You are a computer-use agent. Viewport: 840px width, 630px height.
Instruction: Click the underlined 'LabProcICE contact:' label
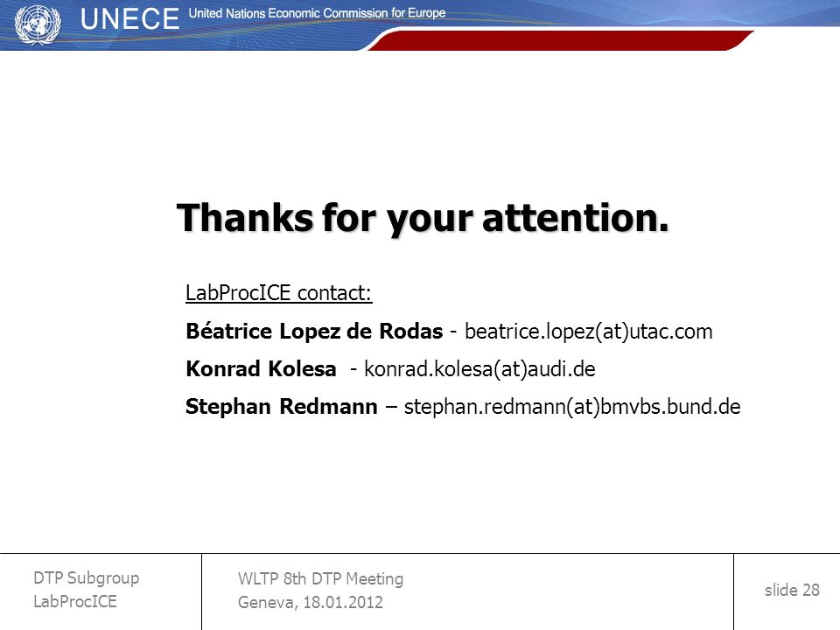point(278,293)
